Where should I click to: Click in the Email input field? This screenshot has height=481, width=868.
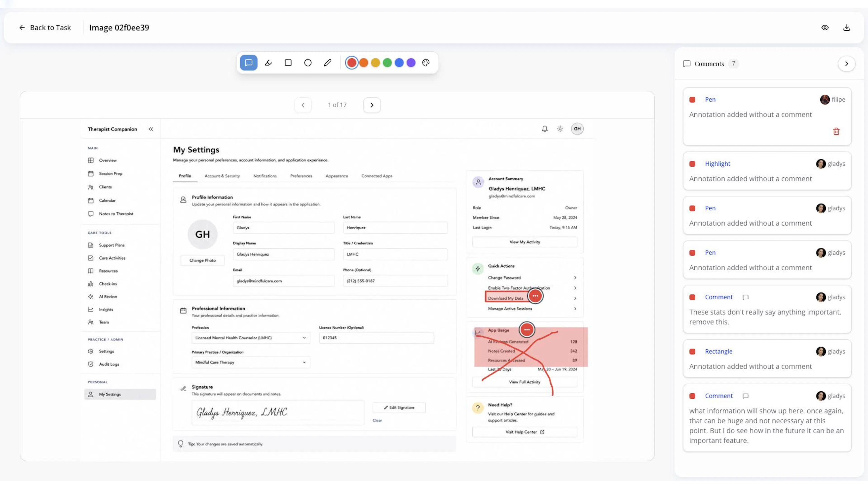(x=283, y=281)
